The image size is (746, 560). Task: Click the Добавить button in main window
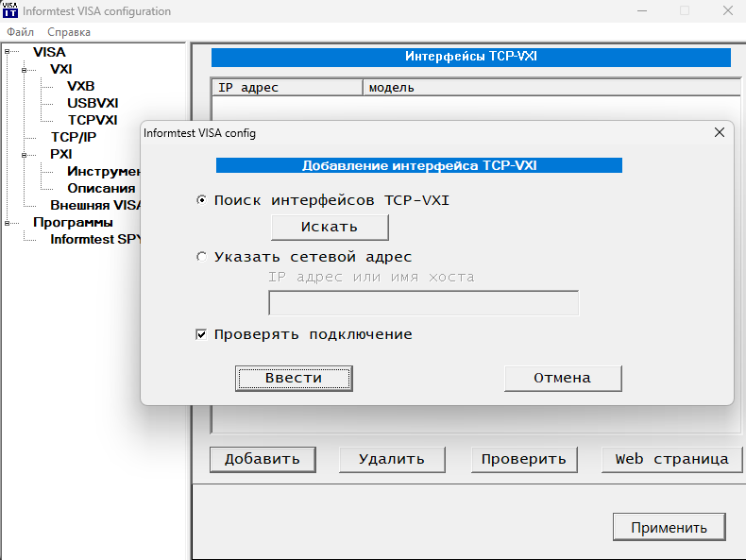pos(263,459)
